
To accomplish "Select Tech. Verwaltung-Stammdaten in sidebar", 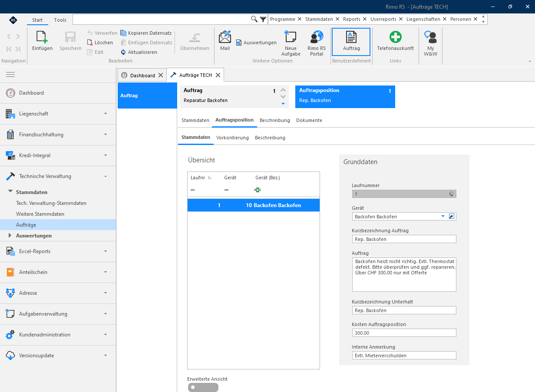I will (x=51, y=203).
